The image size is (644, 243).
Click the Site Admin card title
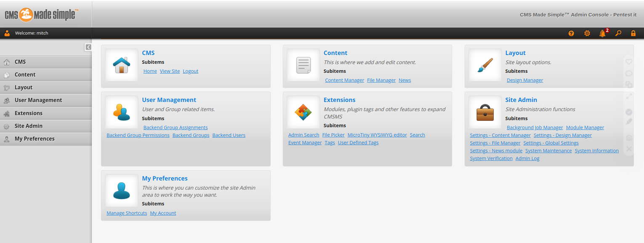pos(521,100)
